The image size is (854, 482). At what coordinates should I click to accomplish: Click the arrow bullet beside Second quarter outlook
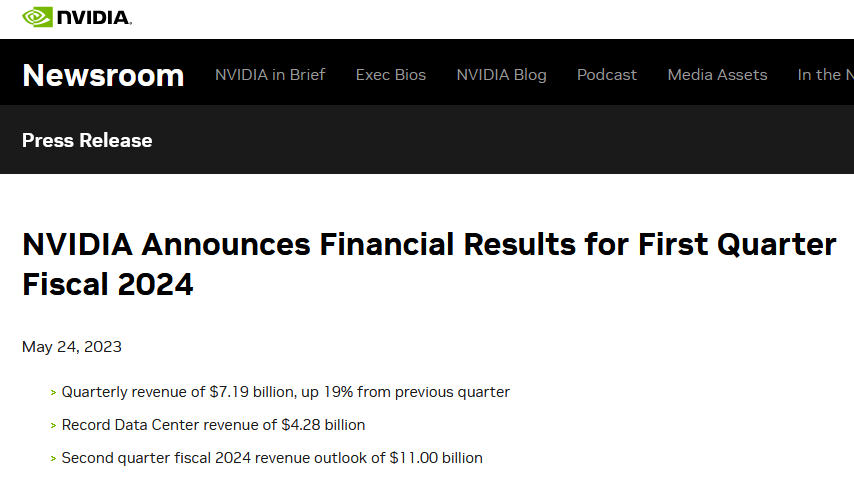pos(53,459)
